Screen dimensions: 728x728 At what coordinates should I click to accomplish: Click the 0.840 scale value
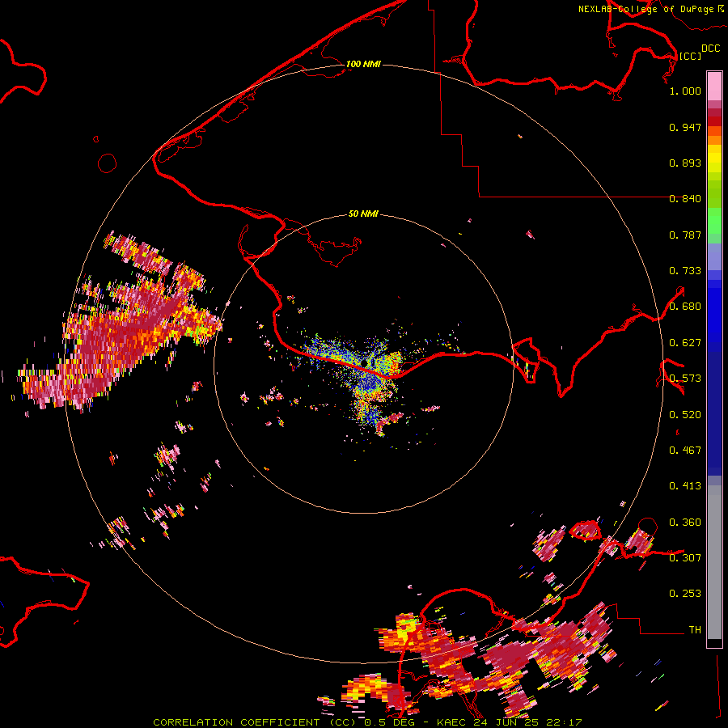[685, 199]
